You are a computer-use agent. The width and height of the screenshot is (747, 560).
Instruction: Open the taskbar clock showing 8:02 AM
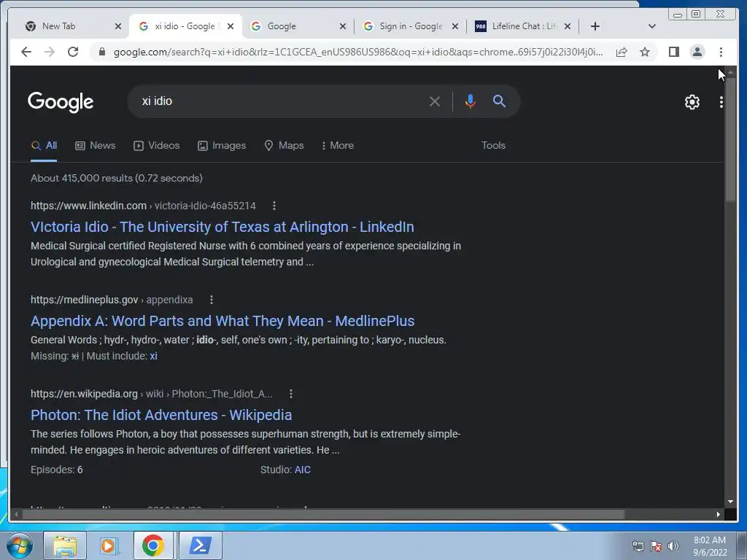pos(710,546)
